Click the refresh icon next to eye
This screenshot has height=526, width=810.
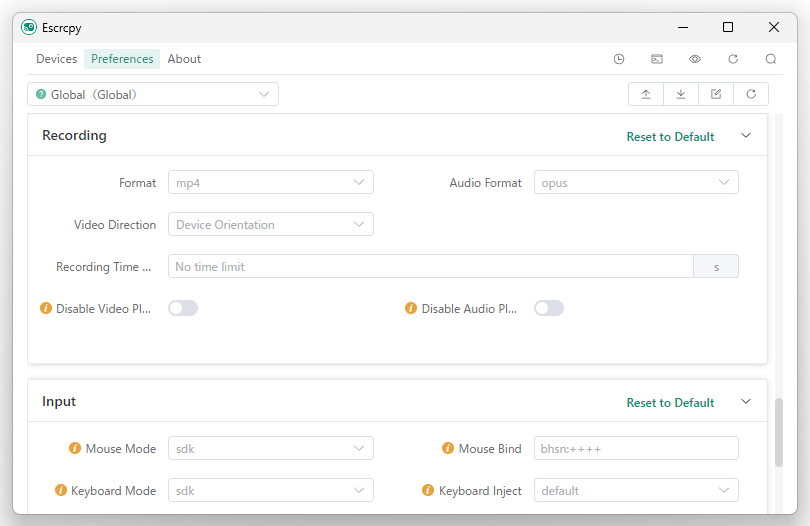click(x=733, y=59)
